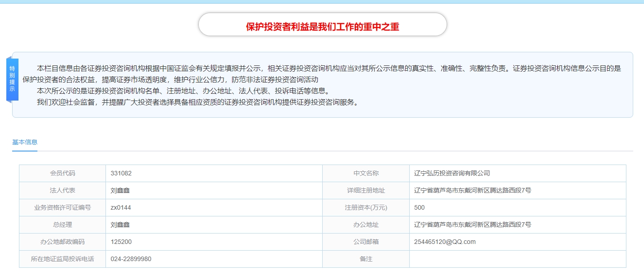Select the address in the 详细注册地址 row
Viewport: 644px width, 280px height.
coord(473,190)
